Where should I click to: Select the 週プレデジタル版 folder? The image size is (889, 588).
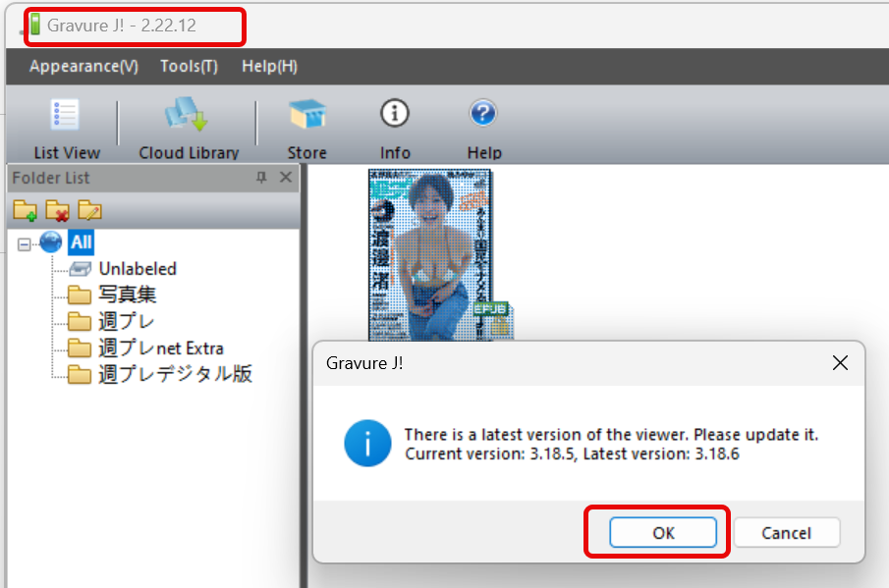coord(175,374)
